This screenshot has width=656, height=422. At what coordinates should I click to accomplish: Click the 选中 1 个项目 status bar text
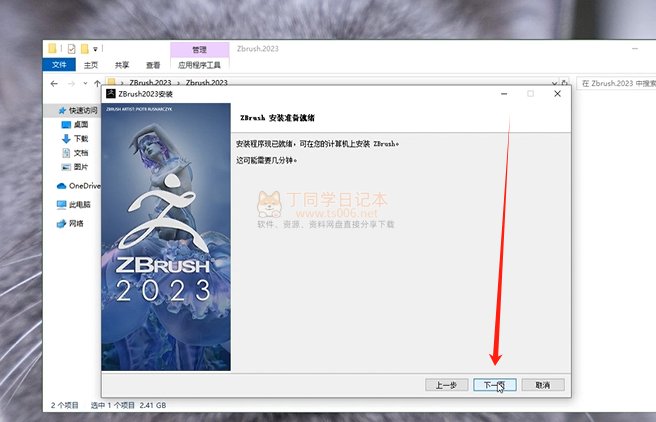point(113,405)
